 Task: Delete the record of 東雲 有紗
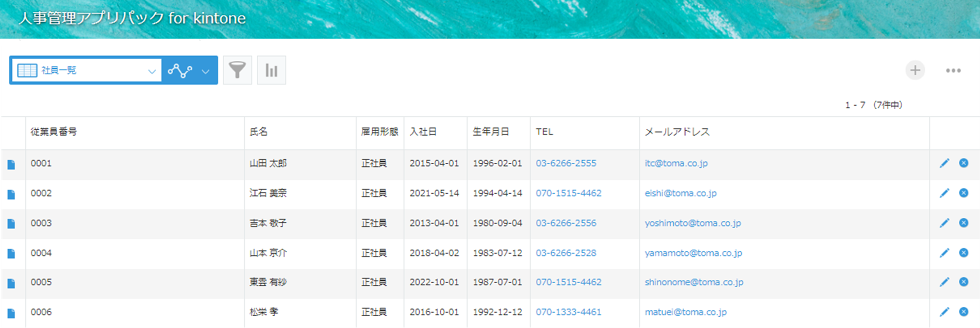(x=964, y=282)
